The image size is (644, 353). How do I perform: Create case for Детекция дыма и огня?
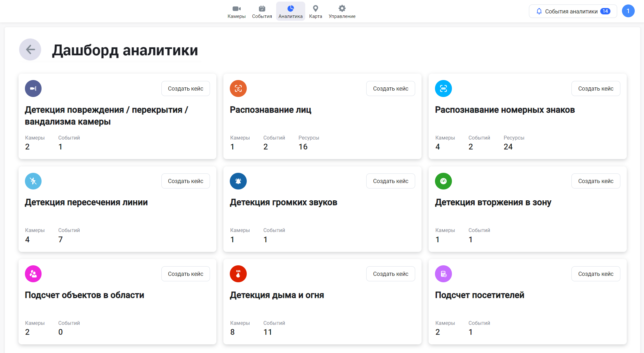391,274
